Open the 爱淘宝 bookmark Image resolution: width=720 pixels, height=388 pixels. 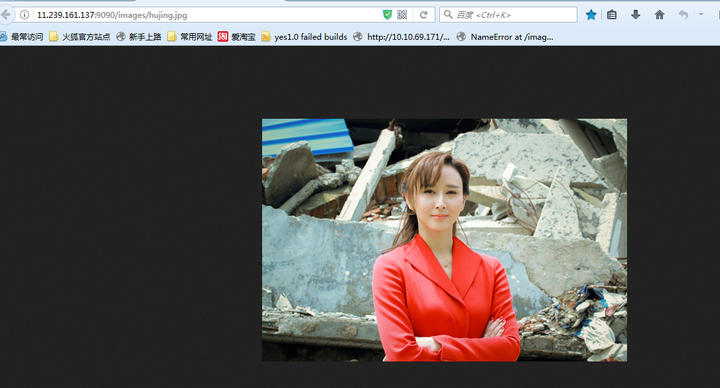click(x=236, y=37)
